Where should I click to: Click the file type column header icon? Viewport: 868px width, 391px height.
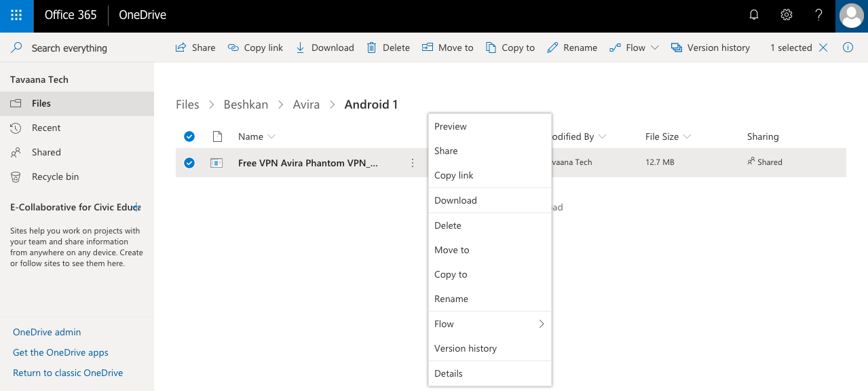(217, 136)
